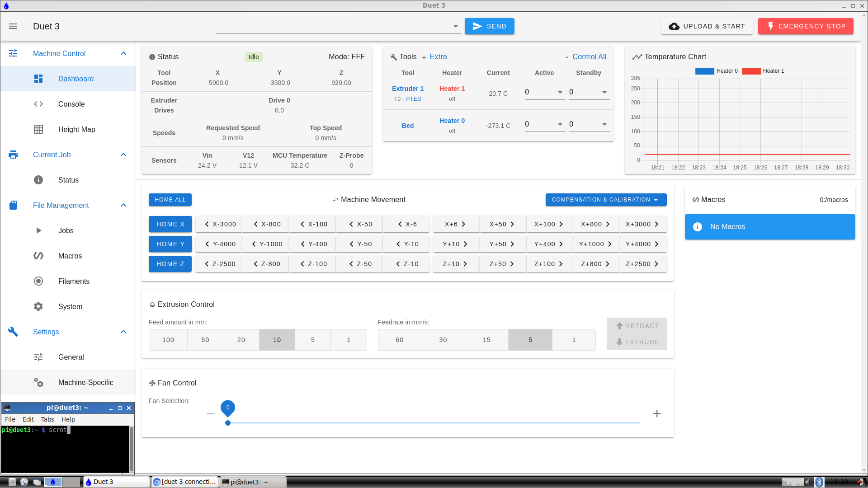Open Macros in File Management

coord(68,256)
